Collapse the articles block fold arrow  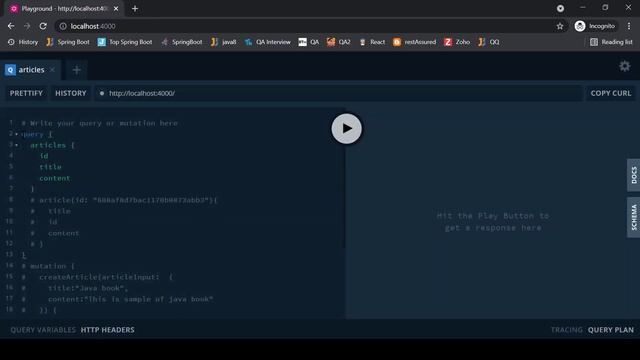16,145
